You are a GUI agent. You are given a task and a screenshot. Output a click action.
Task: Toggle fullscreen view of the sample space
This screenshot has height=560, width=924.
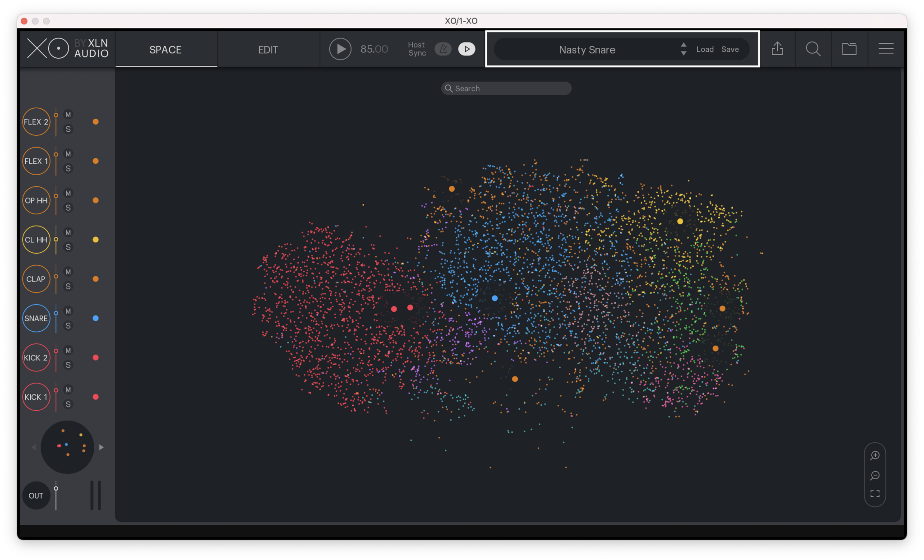click(874, 493)
